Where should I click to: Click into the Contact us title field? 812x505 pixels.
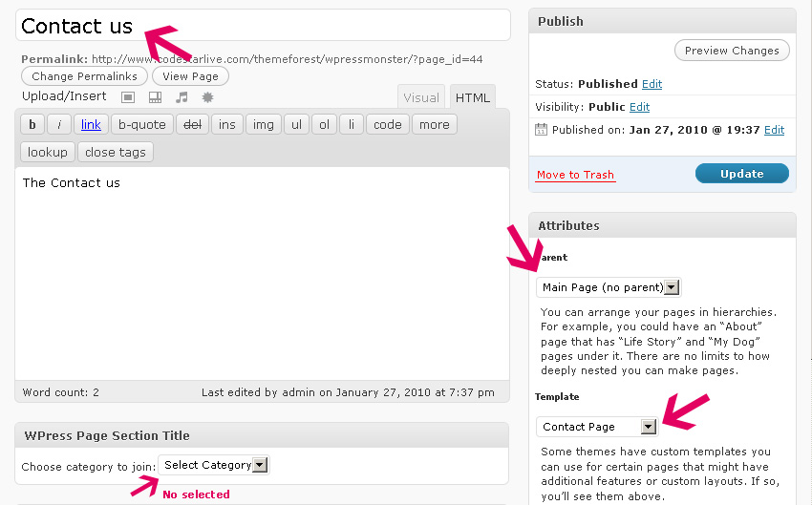point(263,26)
